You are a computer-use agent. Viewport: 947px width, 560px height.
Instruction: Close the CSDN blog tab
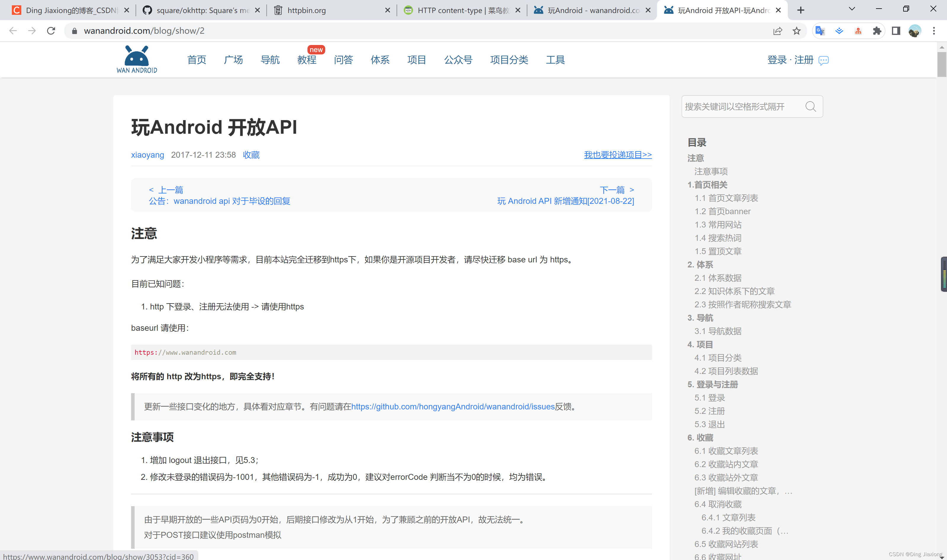point(127,10)
